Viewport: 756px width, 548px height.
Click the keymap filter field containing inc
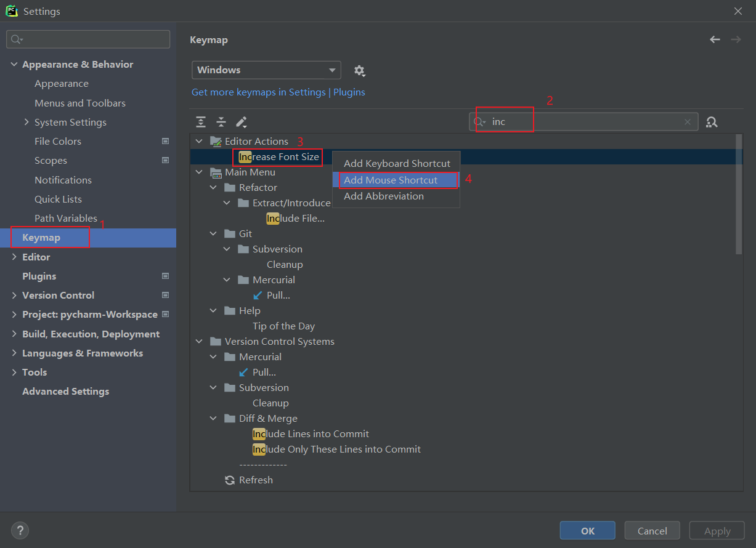pyautogui.click(x=583, y=122)
